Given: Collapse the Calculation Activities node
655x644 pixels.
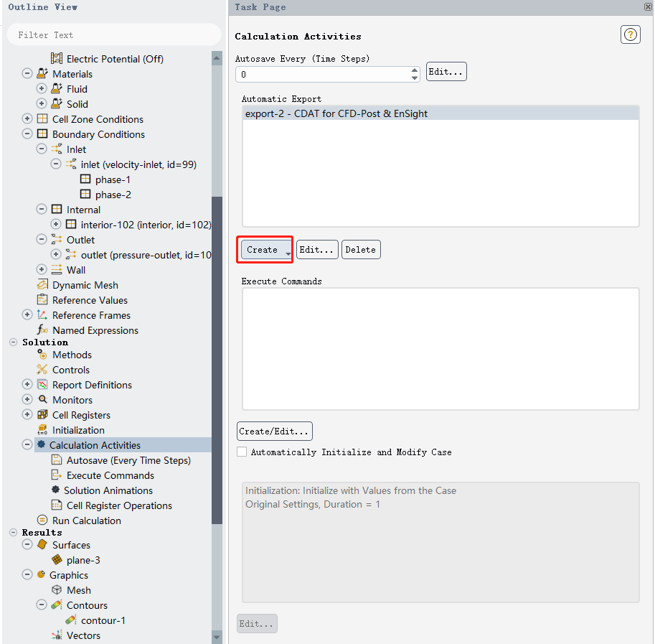Looking at the screenshot, I should coord(27,444).
